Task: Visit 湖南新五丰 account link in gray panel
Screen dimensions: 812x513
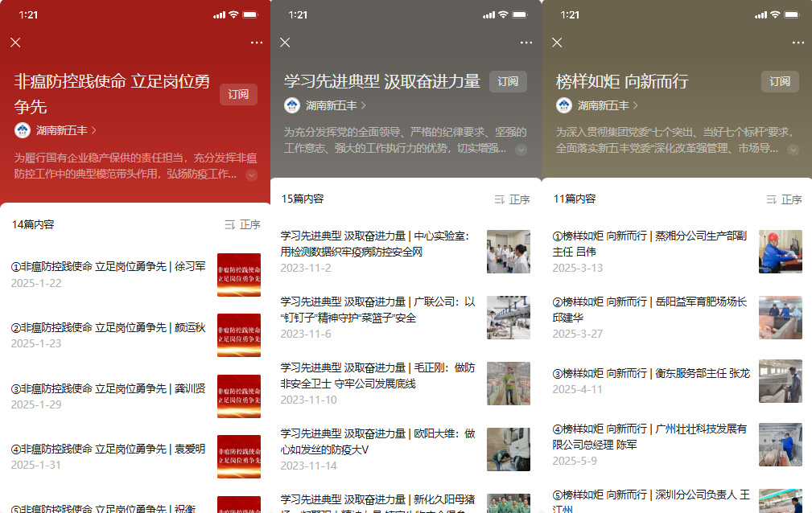Action: 336,105
